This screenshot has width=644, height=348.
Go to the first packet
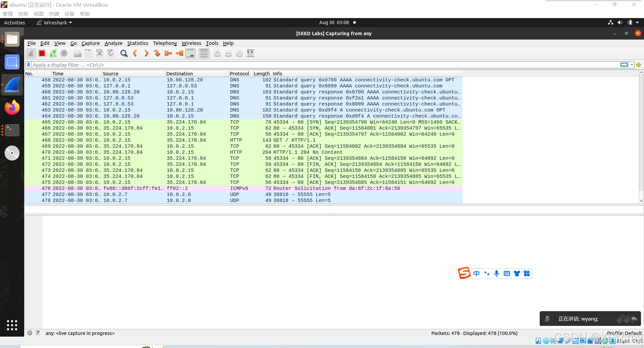pyautogui.click(x=168, y=53)
